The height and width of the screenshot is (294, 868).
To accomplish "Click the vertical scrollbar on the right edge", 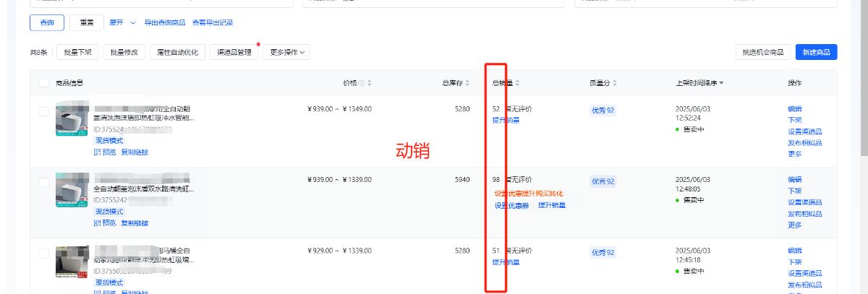I will (864, 79).
